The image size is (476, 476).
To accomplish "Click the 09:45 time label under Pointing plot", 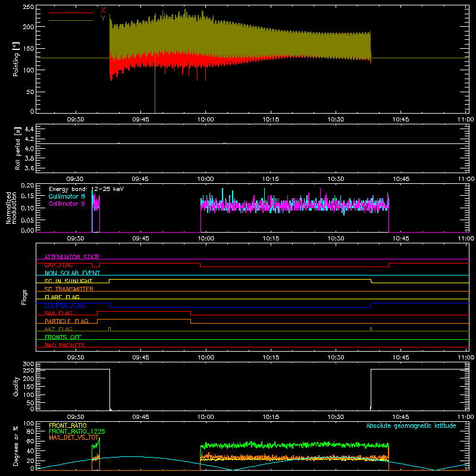I will point(140,120).
